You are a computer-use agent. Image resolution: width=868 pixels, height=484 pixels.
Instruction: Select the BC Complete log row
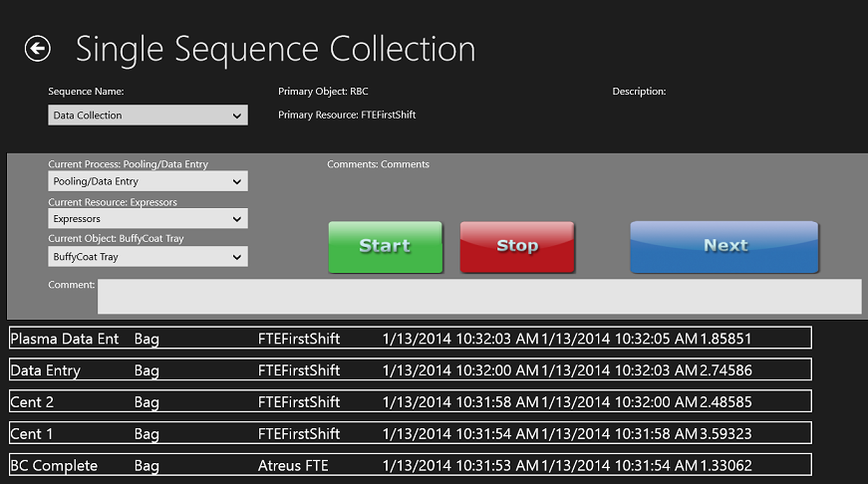[410, 466]
